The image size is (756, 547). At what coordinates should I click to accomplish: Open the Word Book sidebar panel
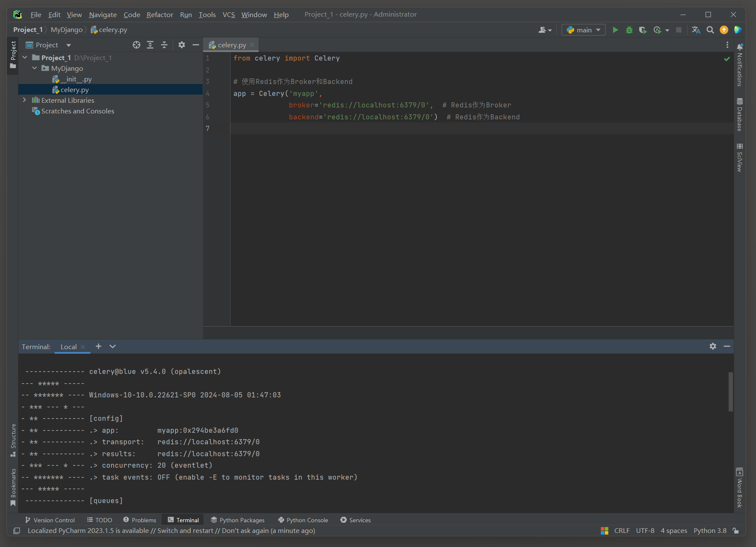click(740, 488)
